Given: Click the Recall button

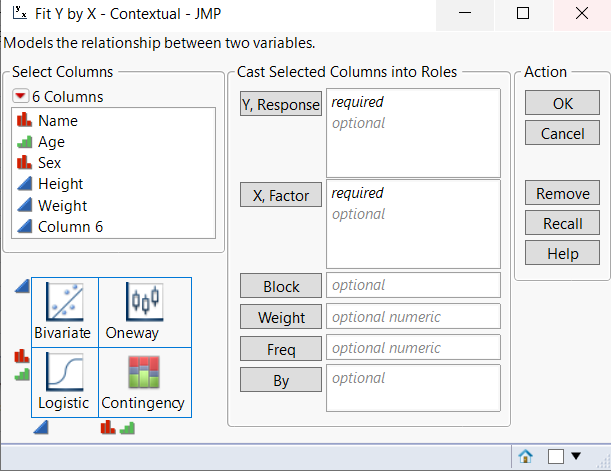Looking at the screenshot, I should click(x=562, y=223).
